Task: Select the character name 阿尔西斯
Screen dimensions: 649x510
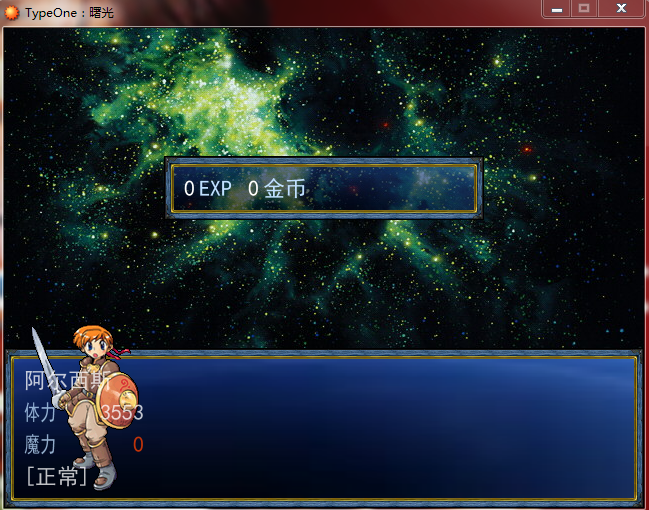Action: 67,380
